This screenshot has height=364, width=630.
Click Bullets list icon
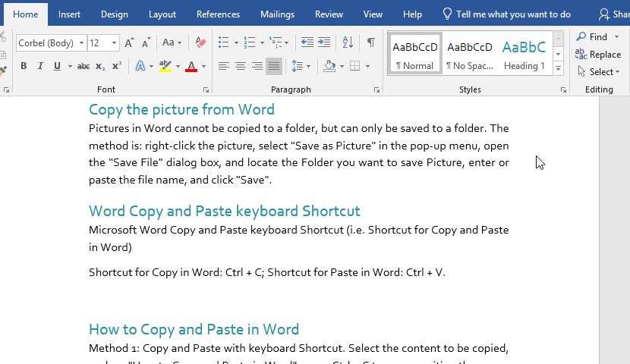coord(223,42)
